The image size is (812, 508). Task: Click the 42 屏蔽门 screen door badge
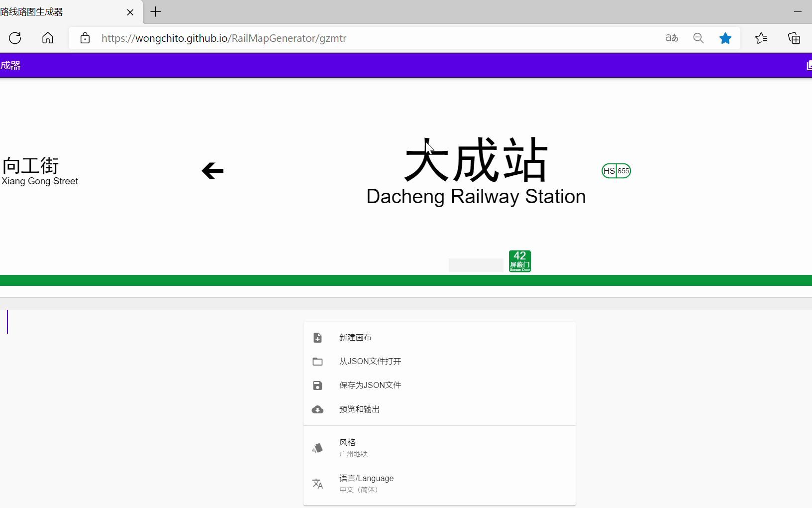pos(520,261)
